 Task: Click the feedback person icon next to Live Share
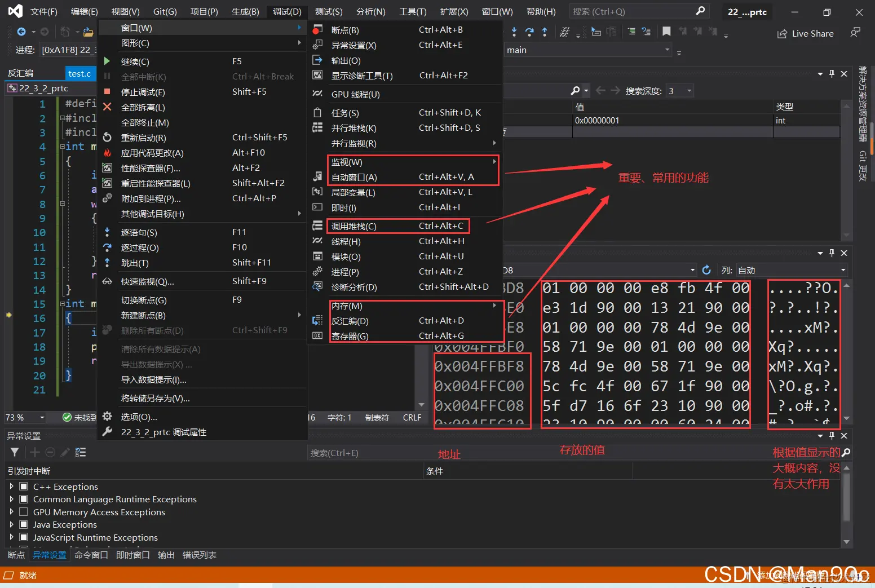pos(855,33)
